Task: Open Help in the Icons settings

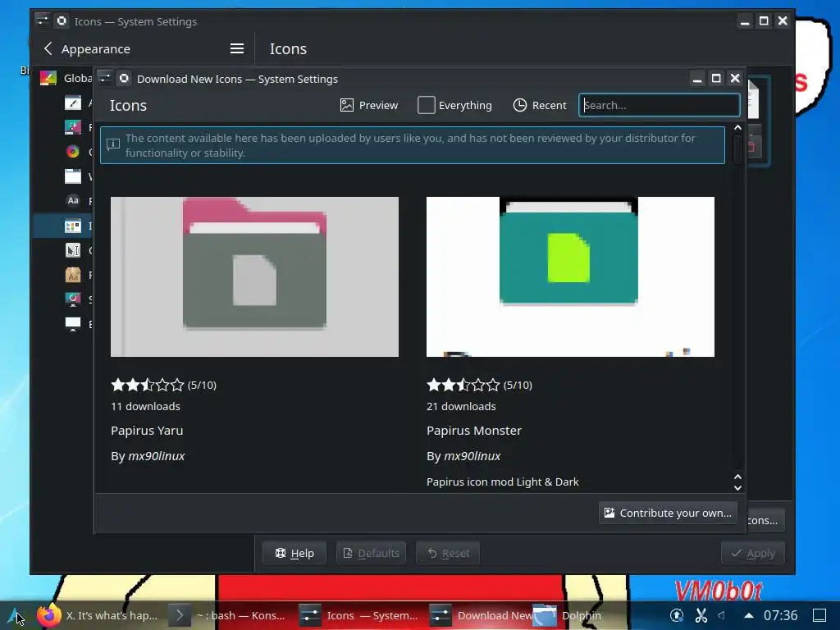Action: point(294,553)
